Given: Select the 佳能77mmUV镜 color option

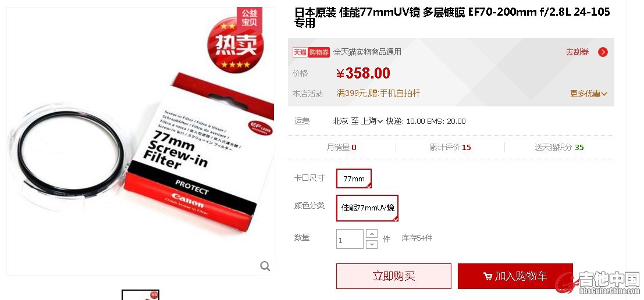Looking at the screenshot, I should (x=367, y=208).
